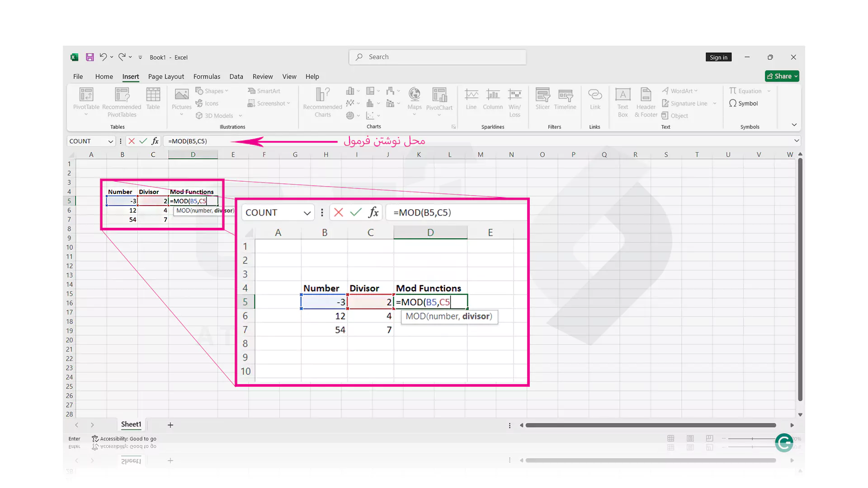
Task: Expand the Screenshot dropdown
Action: 288,103
